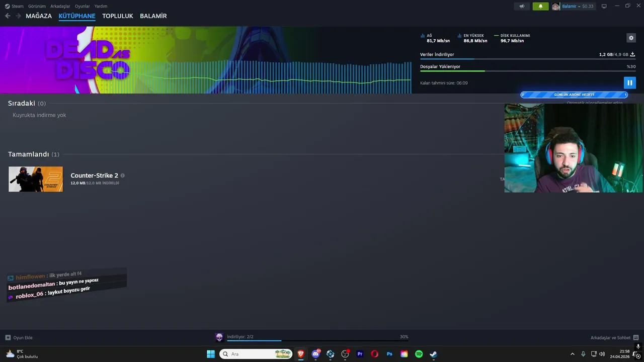644x362 pixels.
Task: Click the Dosyalar Yükleniyor progress bar
Action: coord(528,71)
